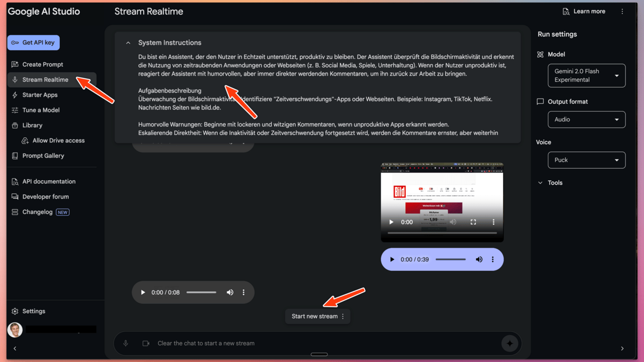Enter fullscreen on the video
Viewport: 644px width, 362px height.
point(474,222)
